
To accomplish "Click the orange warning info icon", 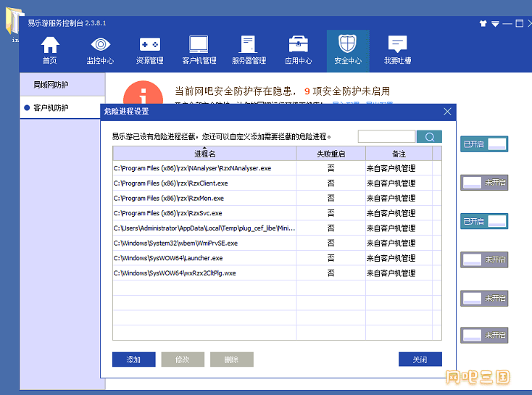I will tap(143, 93).
